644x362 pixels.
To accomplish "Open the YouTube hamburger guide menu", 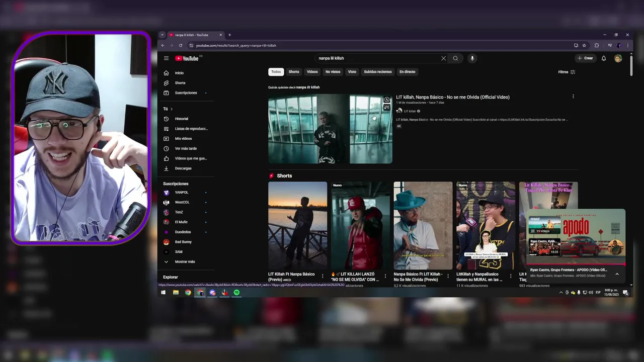I will 166,58.
